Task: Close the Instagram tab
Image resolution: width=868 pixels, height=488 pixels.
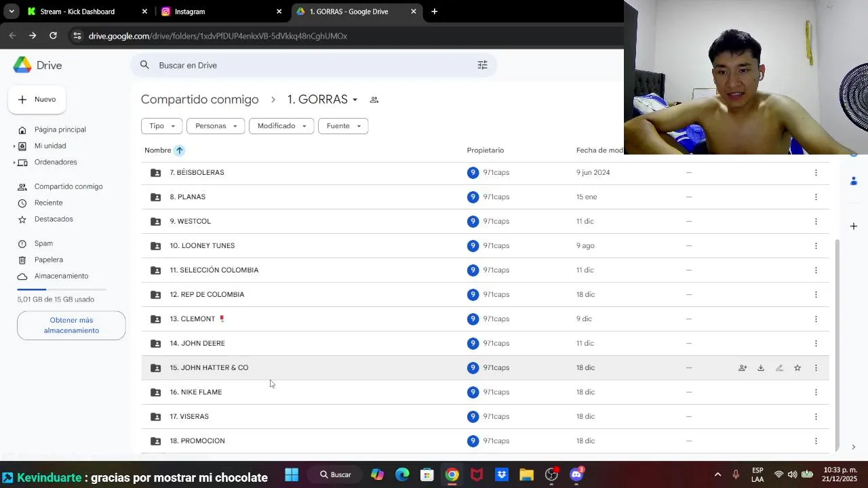Action: pos(279,12)
